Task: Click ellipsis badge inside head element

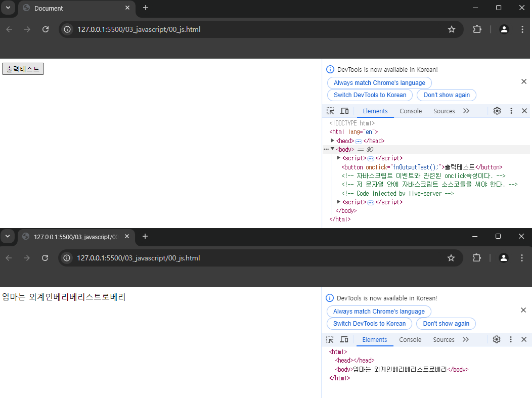Action: (x=359, y=141)
